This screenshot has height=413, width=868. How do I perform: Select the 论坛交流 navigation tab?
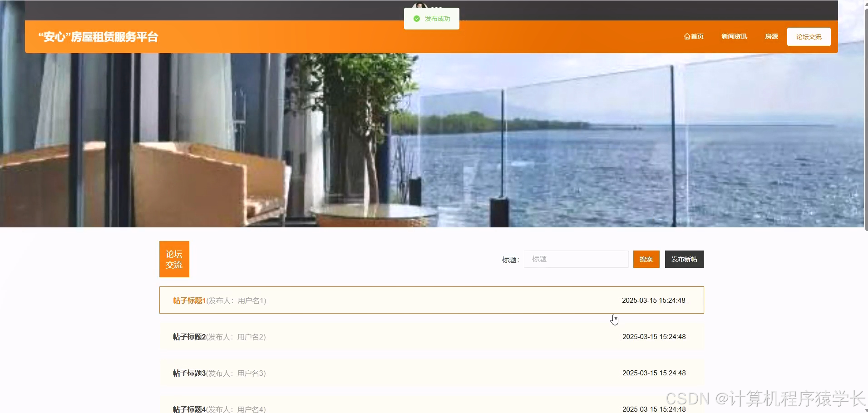pos(809,37)
